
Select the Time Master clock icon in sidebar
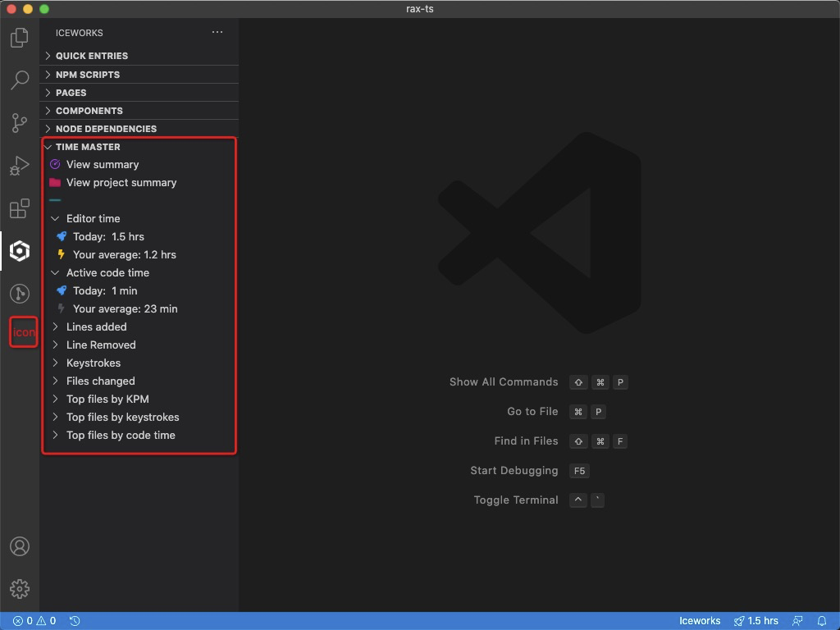pos(19,293)
